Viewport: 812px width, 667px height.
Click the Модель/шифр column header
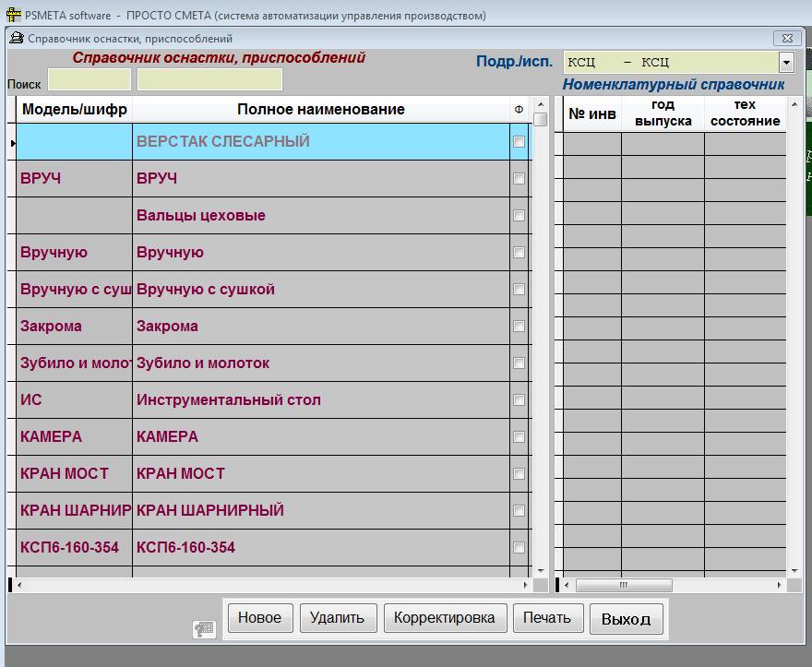[75, 110]
